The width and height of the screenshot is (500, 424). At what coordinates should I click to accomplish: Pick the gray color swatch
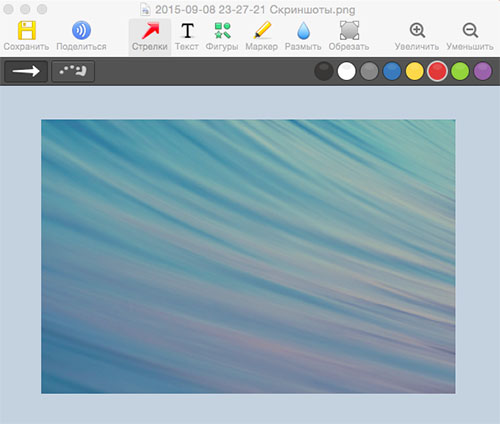369,71
